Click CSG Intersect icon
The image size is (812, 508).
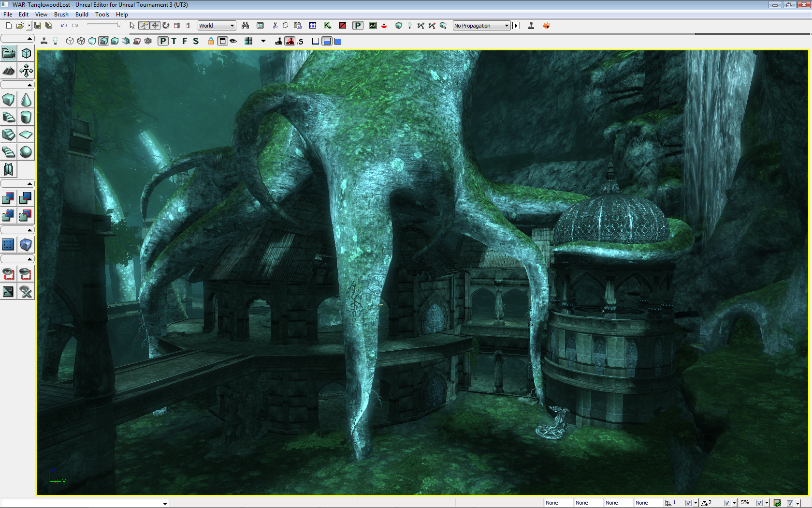9,215
